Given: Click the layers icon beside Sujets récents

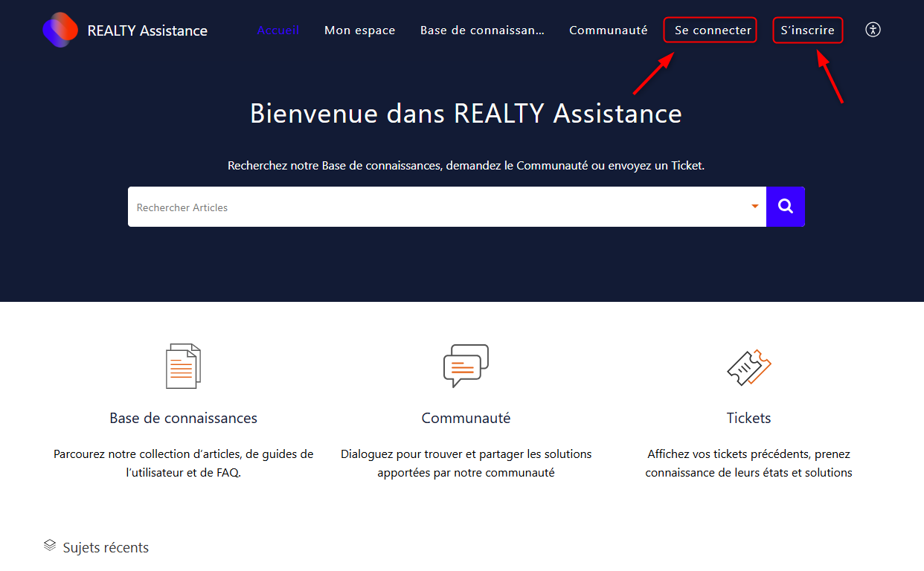Looking at the screenshot, I should click(50, 546).
